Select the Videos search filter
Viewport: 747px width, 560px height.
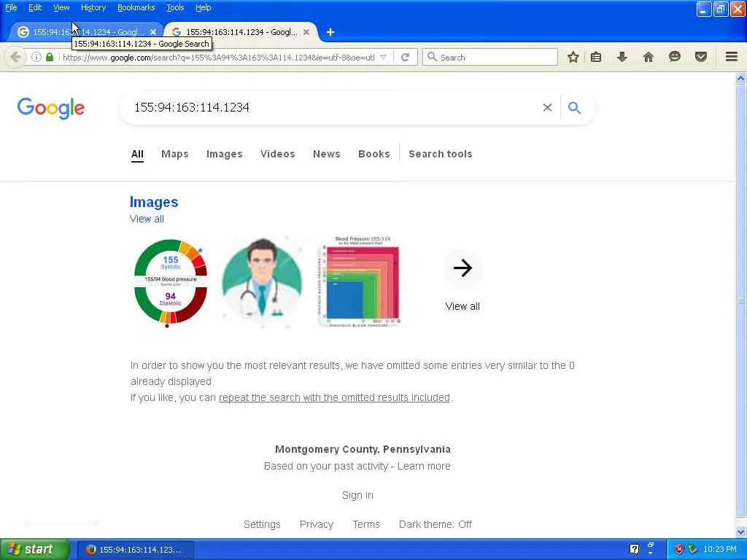pos(278,154)
